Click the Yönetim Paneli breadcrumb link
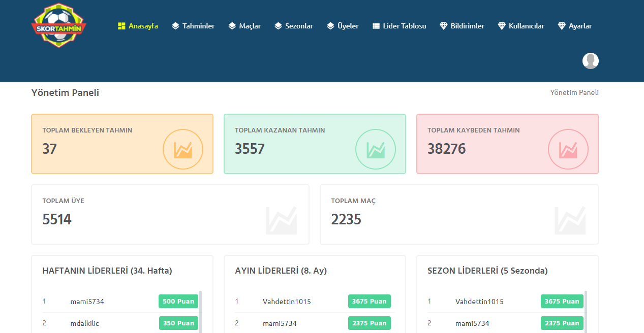Image resolution: width=644 pixels, height=333 pixels. [574, 92]
